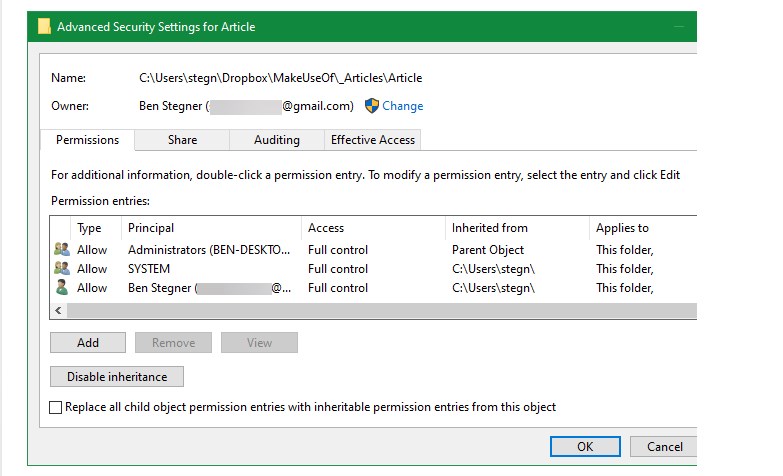
Task: Click the UAC shield icon beside Change
Action: [372, 106]
